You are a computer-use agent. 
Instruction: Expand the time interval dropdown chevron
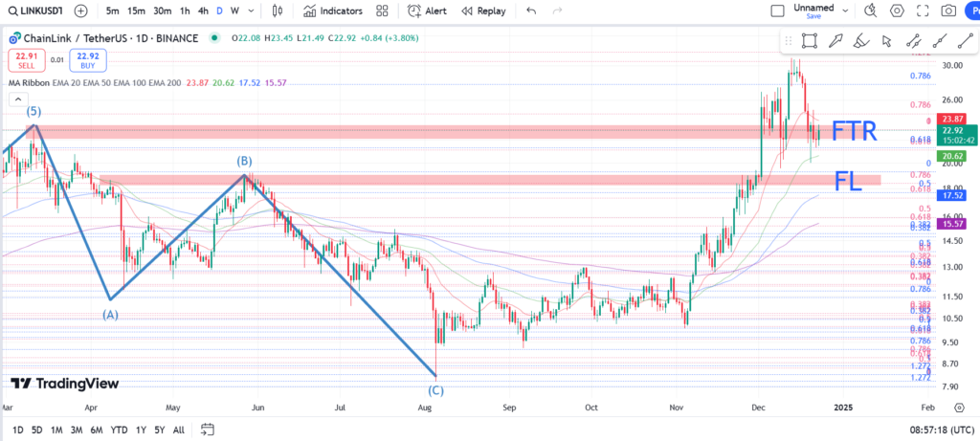[253, 11]
